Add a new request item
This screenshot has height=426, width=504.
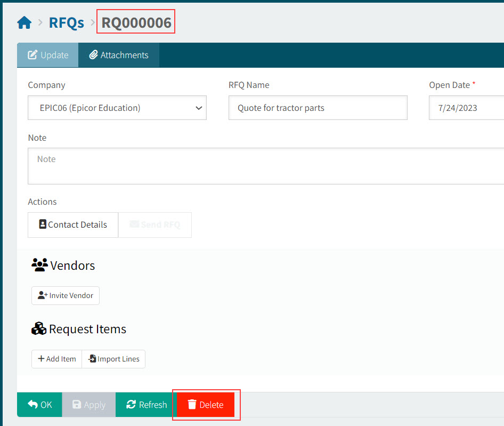(x=57, y=359)
